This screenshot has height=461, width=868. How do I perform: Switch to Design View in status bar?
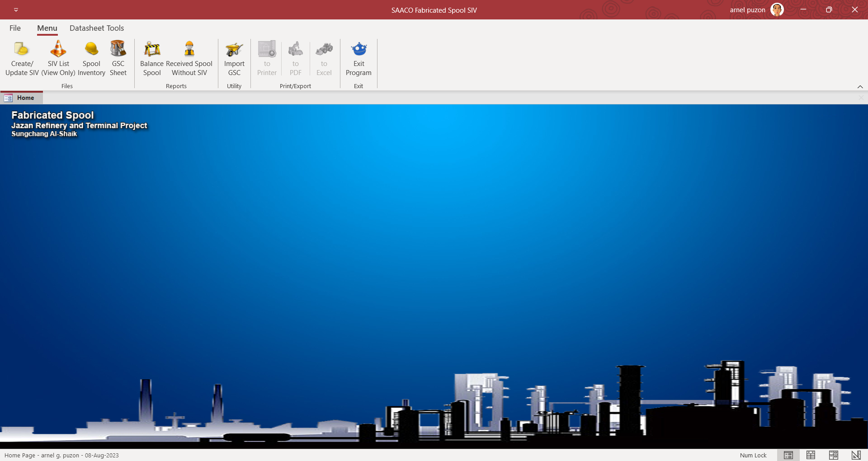(x=856, y=455)
